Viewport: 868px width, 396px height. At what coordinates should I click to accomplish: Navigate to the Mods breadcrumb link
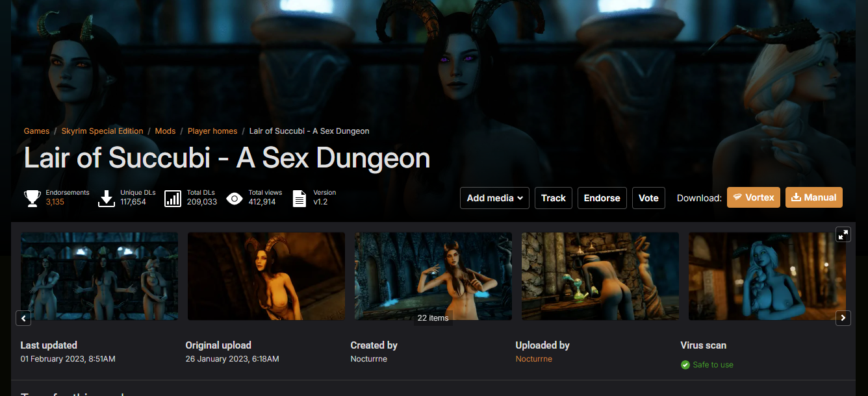165,131
